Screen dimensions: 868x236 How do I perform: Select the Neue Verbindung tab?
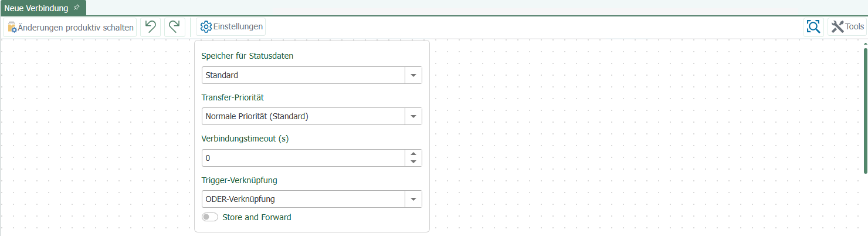coord(36,8)
